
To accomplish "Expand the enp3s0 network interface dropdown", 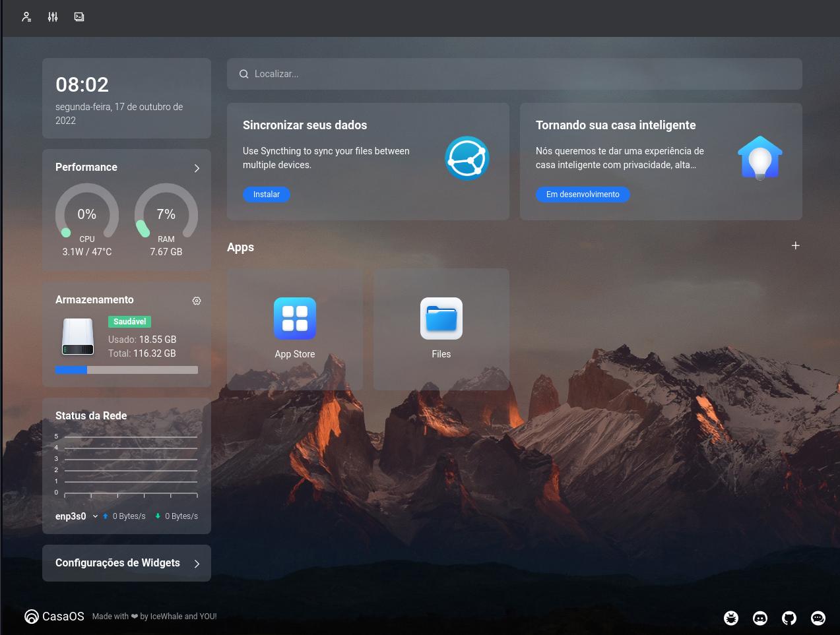I will click(95, 516).
